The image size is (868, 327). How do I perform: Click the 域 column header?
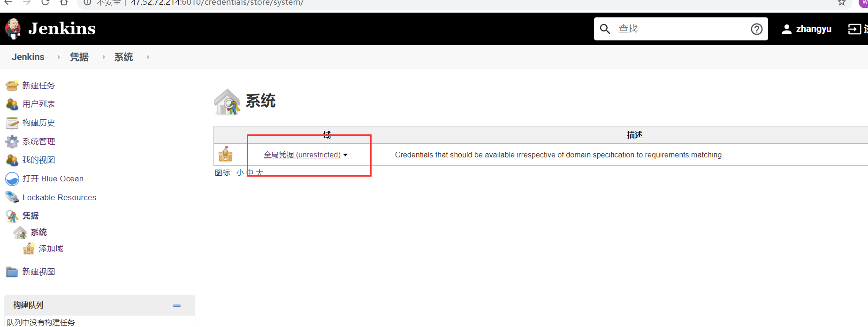[x=327, y=135]
